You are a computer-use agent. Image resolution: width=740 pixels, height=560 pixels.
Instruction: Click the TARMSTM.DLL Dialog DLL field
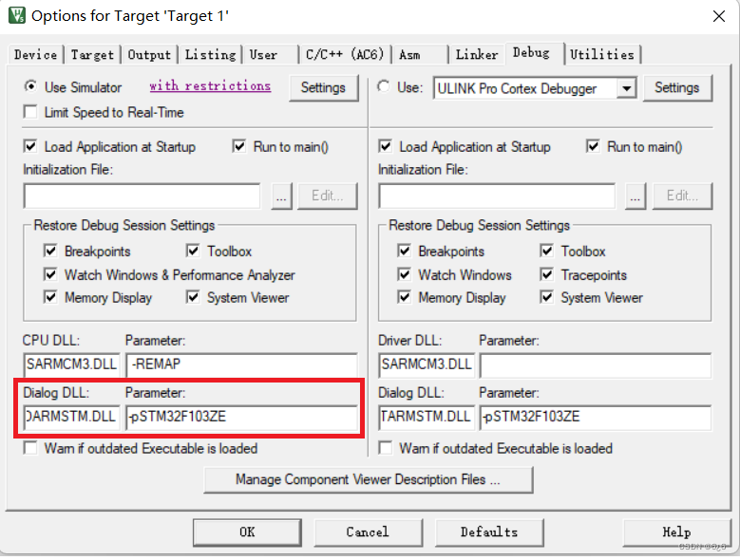(427, 418)
